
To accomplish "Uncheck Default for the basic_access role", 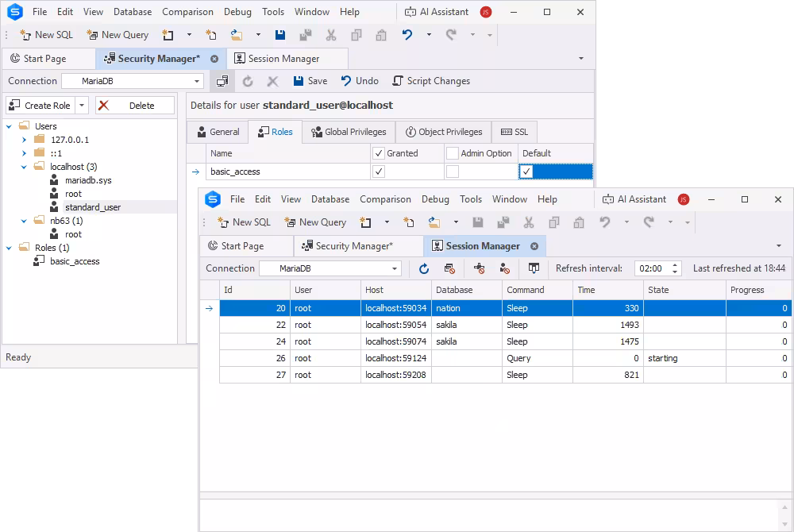I will pos(526,172).
